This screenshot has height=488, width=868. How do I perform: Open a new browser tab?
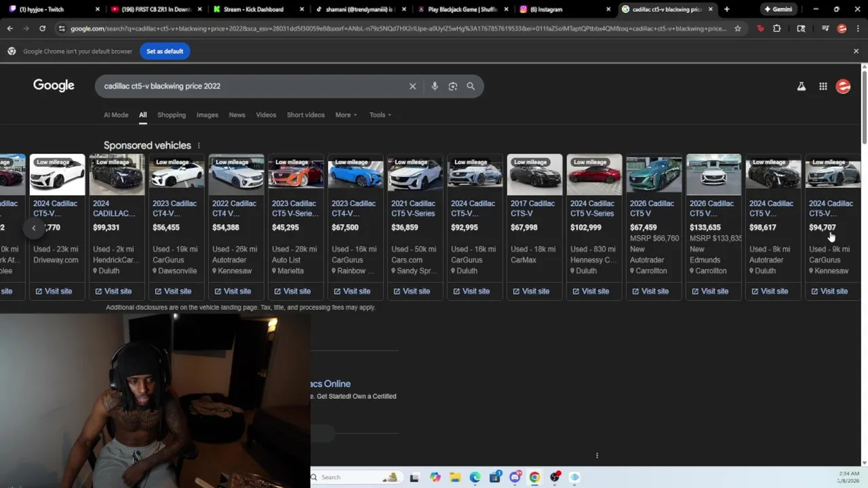[727, 9]
